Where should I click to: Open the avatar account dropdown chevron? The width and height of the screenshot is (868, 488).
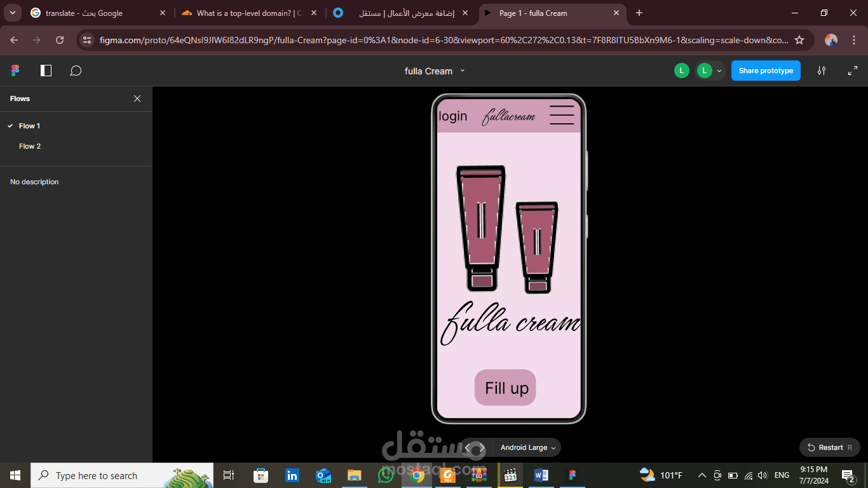[719, 71]
